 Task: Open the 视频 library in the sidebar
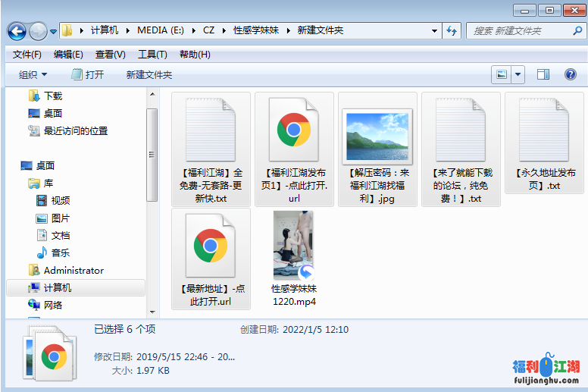(x=60, y=200)
